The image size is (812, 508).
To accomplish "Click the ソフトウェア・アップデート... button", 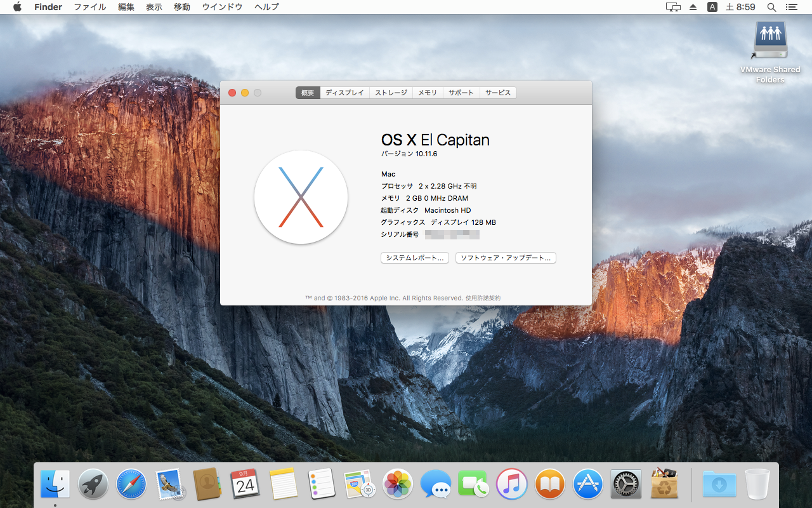I will point(506,258).
